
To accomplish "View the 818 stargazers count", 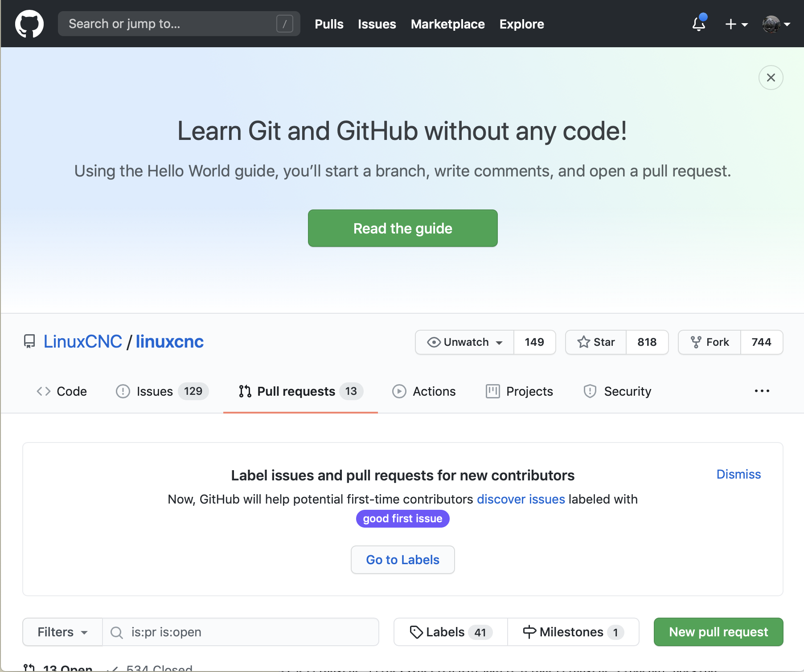I will [x=647, y=342].
